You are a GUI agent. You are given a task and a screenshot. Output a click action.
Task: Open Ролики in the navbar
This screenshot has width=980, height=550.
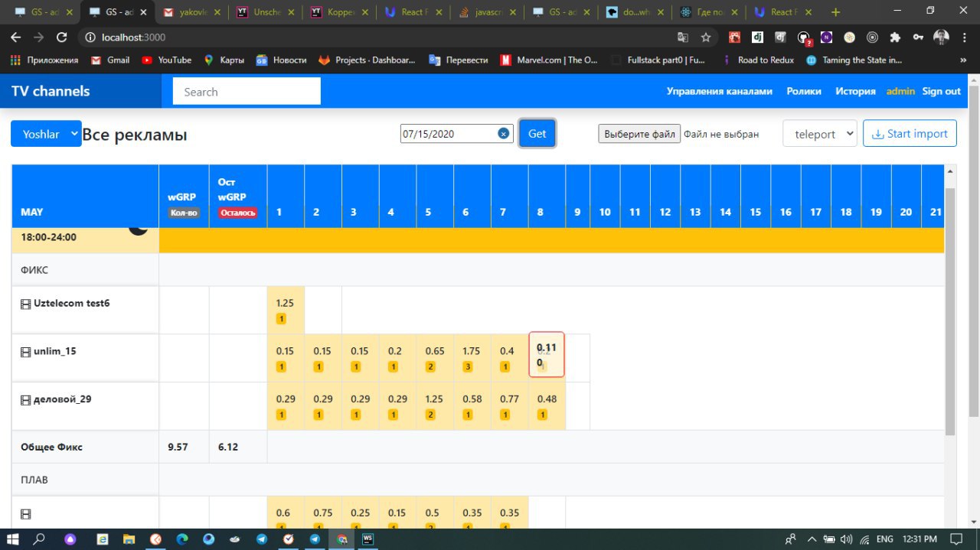(804, 91)
